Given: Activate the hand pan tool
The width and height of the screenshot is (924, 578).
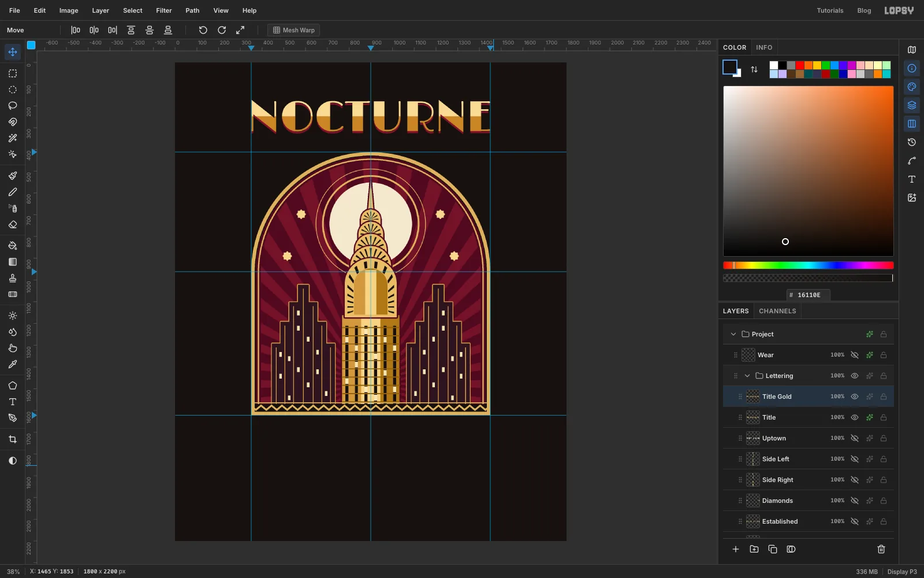Looking at the screenshot, I should tap(13, 348).
